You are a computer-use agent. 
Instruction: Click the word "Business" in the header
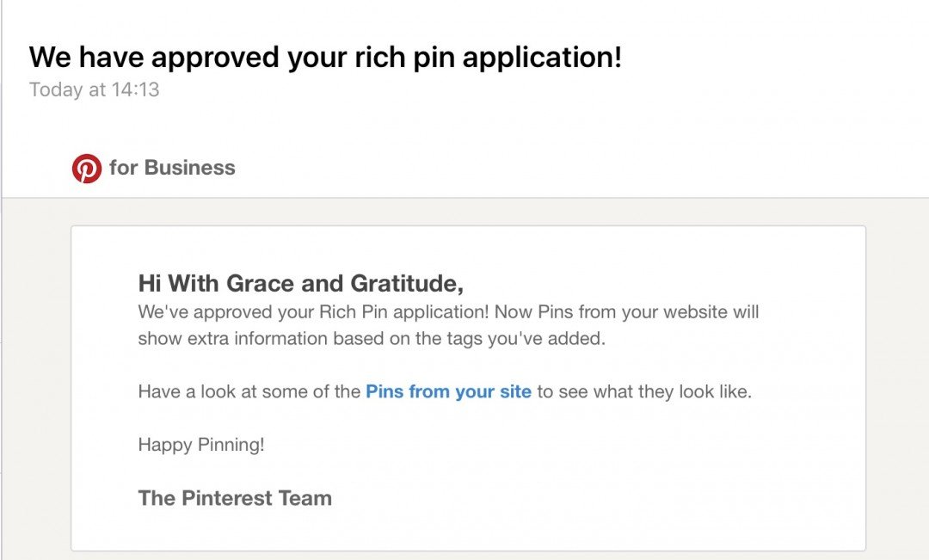[x=189, y=168]
